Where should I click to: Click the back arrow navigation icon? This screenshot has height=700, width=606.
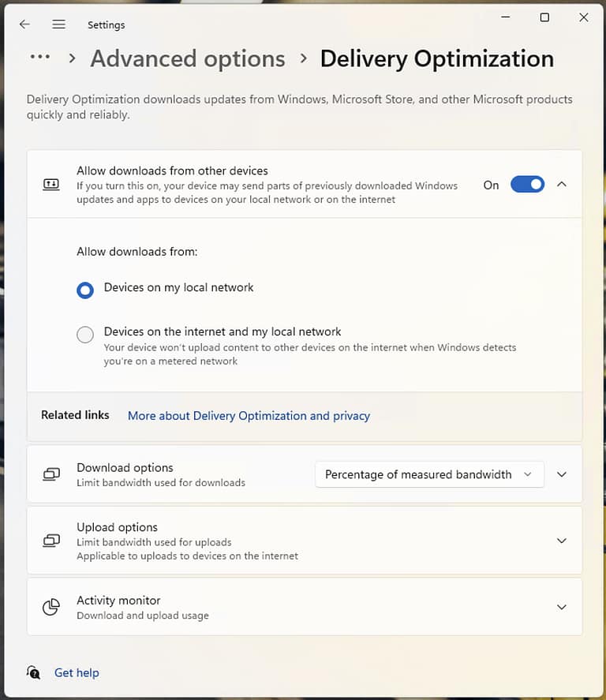(x=24, y=24)
